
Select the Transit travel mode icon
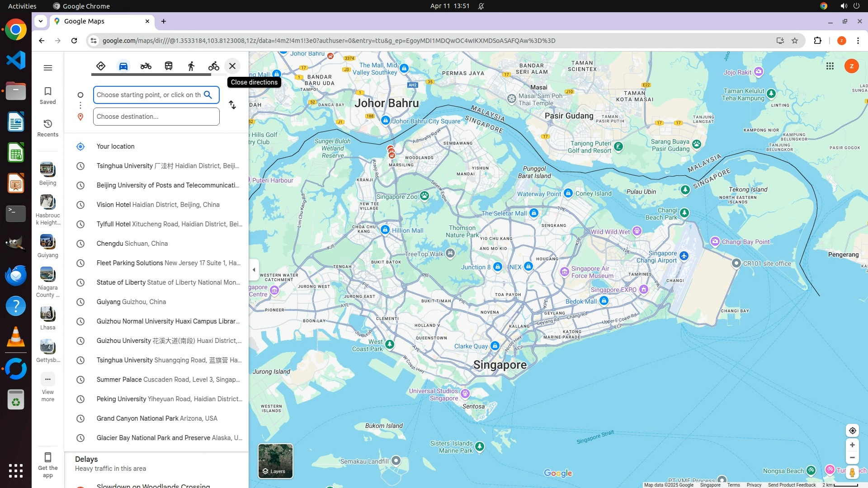pyautogui.click(x=169, y=66)
